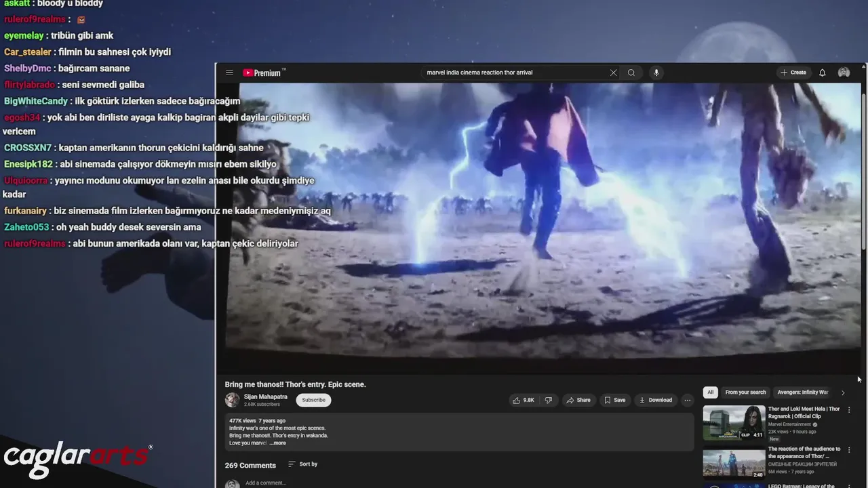Image resolution: width=868 pixels, height=488 pixels.
Task: Click chat username 'Car_stealer'
Action: click(x=27, y=52)
